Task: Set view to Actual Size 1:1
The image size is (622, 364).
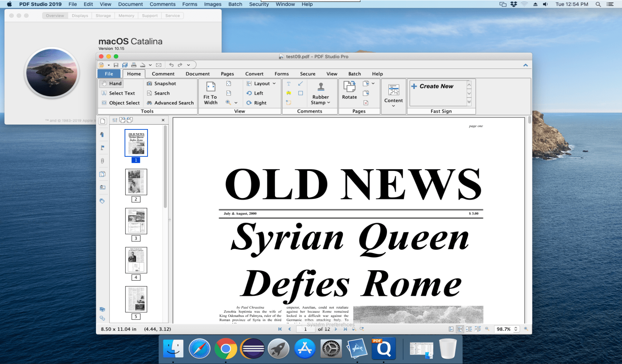Action: click(x=229, y=93)
